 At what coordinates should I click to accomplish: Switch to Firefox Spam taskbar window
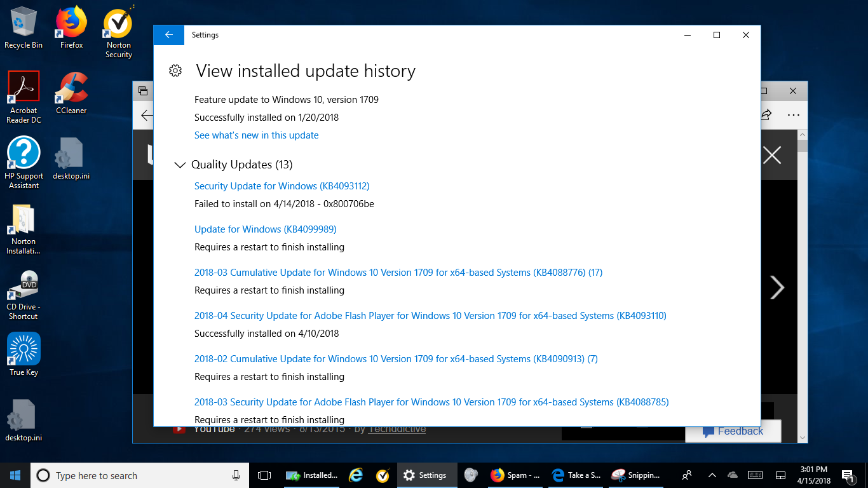click(x=515, y=475)
